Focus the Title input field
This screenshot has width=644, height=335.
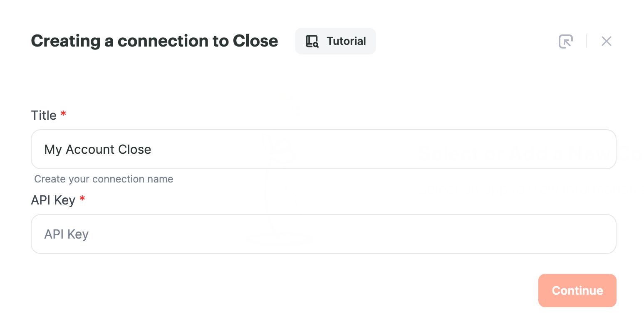pos(324,149)
